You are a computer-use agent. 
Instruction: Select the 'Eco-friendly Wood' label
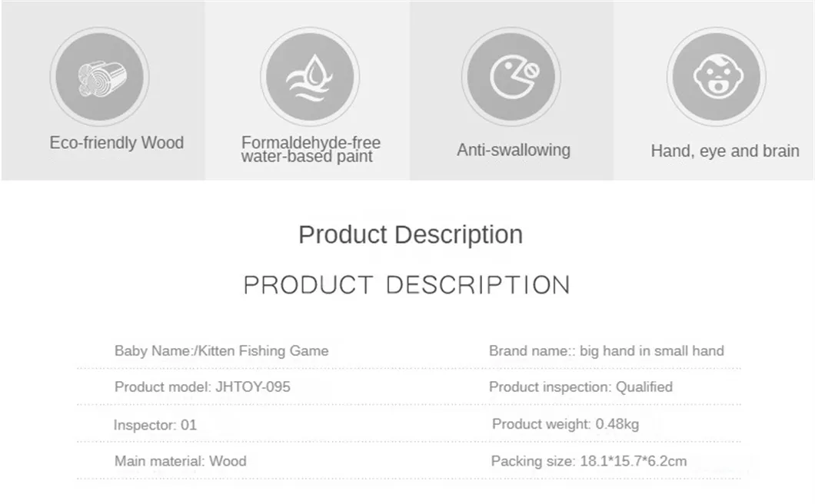pyautogui.click(x=117, y=143)
